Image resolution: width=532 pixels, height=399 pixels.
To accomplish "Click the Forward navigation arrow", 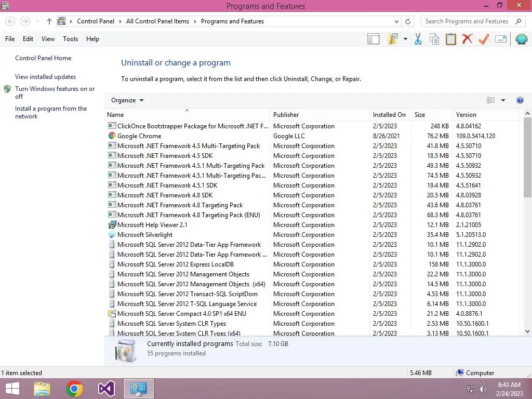I will click(25, 21).
